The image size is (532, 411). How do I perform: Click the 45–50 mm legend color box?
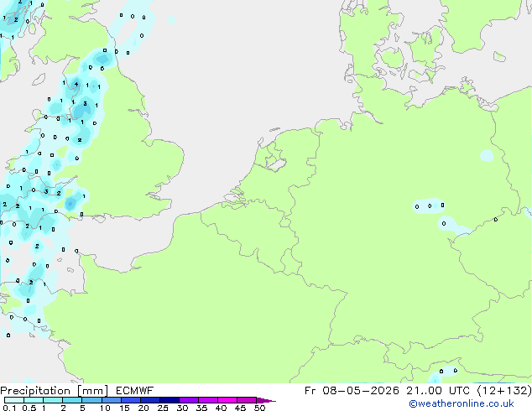coord(247,400)
